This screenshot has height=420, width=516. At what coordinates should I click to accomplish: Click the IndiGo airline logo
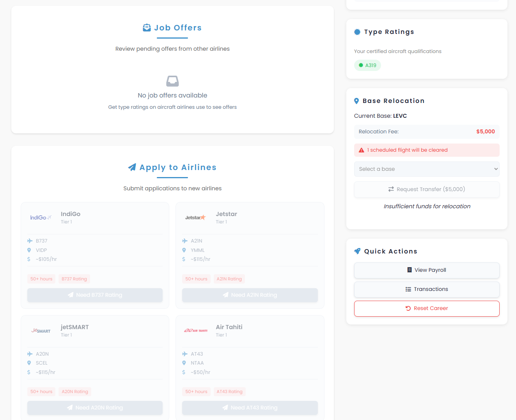coord(41,218)
